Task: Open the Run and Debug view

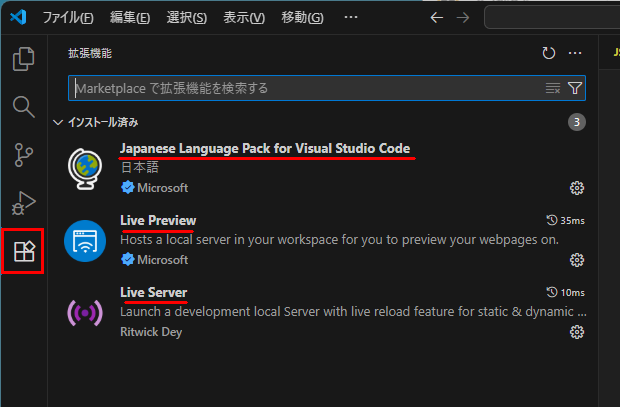Action: pyautogui.click(x=23, y=203)
